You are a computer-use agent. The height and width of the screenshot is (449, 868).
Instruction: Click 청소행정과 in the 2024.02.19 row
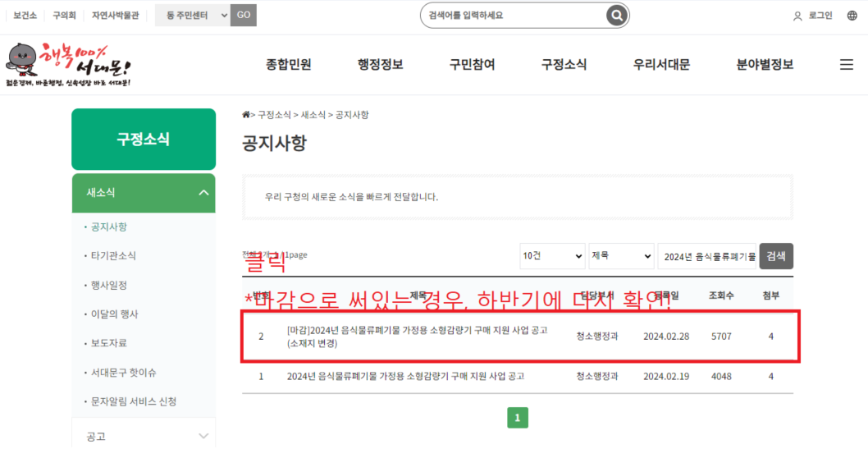[597, 377]
